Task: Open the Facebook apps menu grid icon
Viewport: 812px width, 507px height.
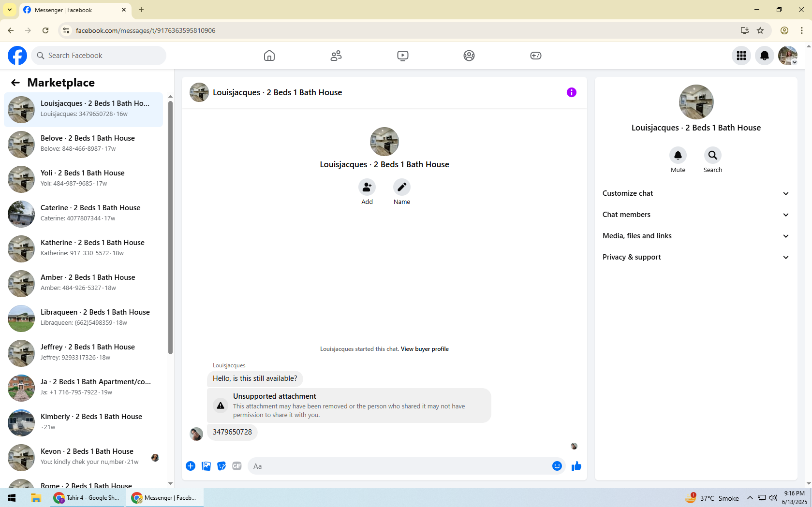Action: (x=741, y=56)
